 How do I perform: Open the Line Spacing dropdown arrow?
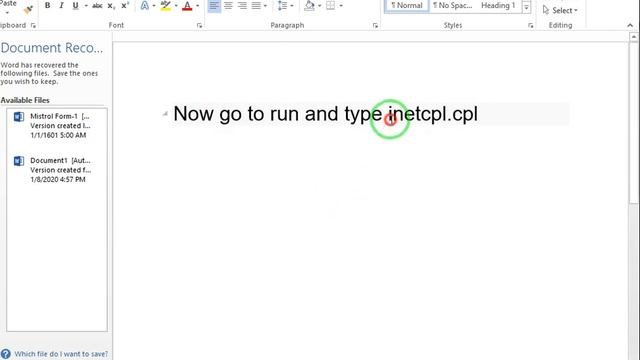[x=292, y=6]
